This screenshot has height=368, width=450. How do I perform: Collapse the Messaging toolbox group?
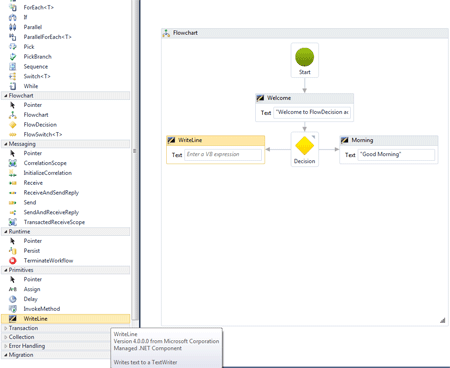tap(6, 144)
